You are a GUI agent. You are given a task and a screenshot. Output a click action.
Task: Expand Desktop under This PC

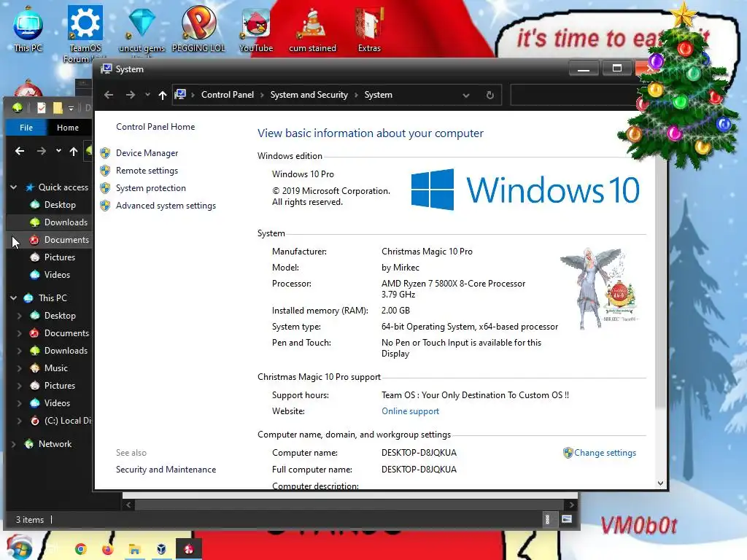tap(19, 316)
